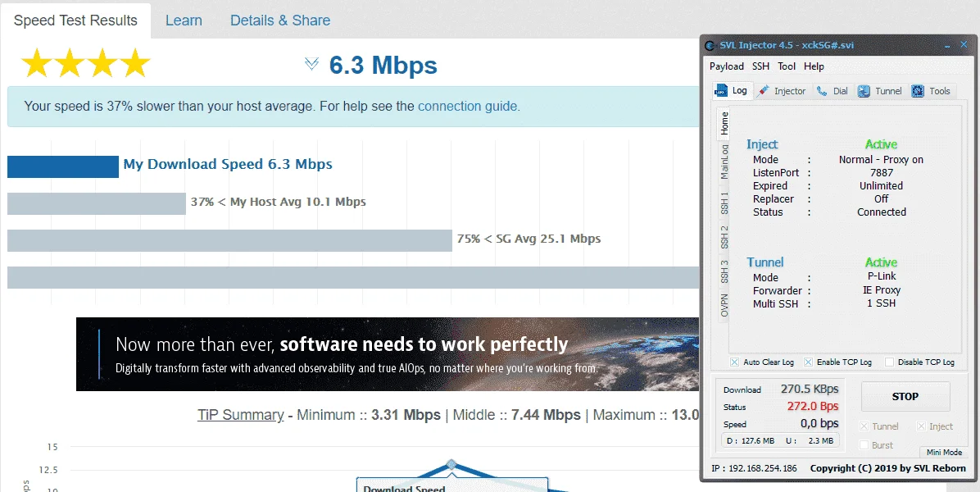Click the Download rate 270.5 KBps
The image size is (980, 492).
click(810, 389)
